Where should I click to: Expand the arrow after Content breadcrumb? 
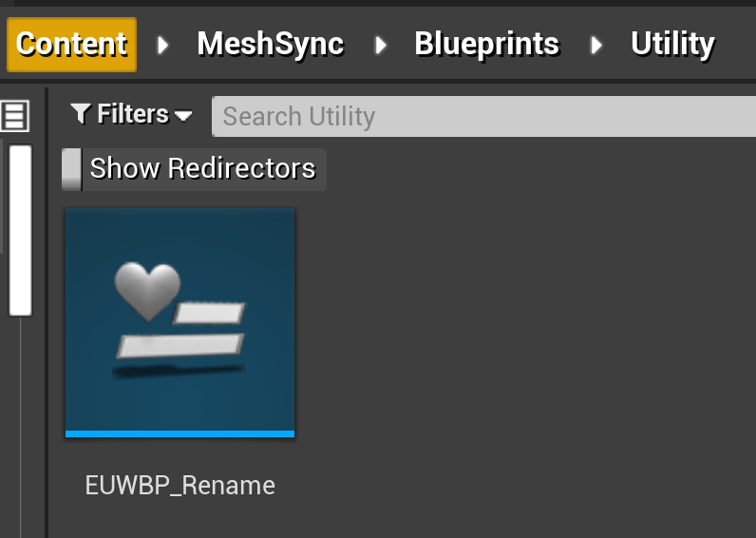(x=163, y=45)
